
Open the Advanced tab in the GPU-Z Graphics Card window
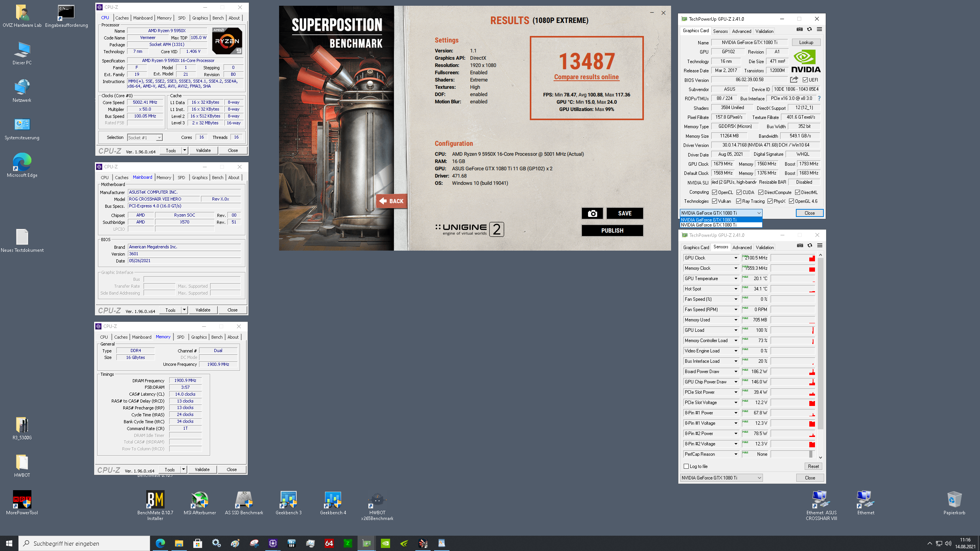coord(742,31)
